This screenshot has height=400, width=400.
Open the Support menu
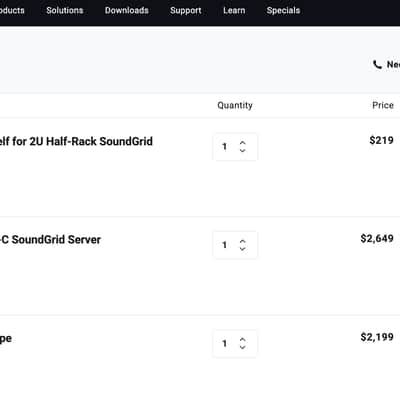pos(186,10)
